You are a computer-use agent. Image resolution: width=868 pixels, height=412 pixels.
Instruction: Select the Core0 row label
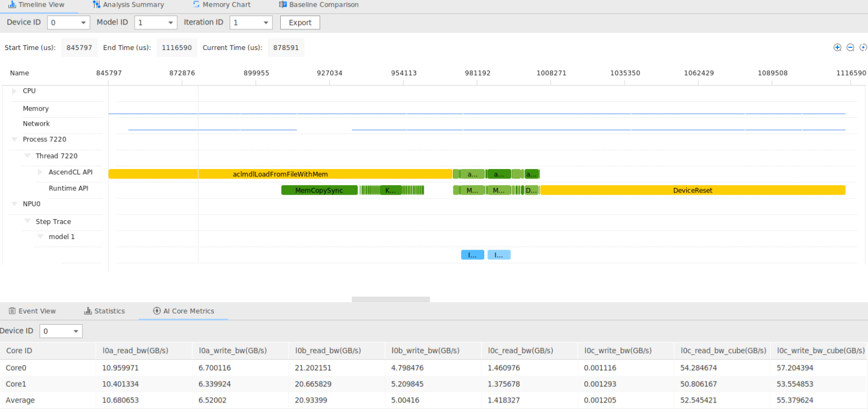[16, 368]
